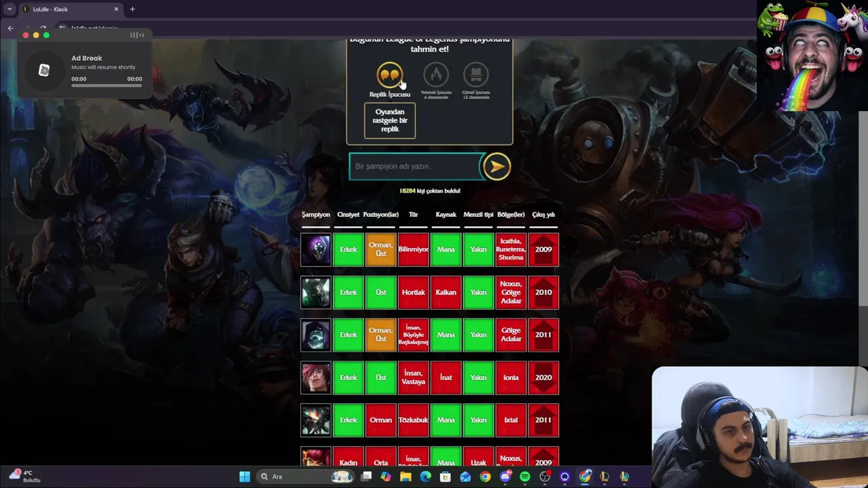Seek on the Ad Break progress bar

click(106, 86)
